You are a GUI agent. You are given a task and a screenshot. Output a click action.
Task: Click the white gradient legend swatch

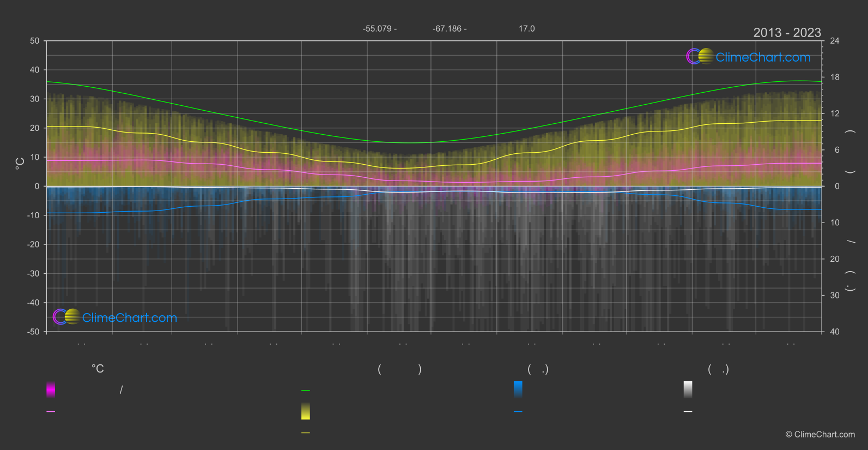click(x=688, y=389)
